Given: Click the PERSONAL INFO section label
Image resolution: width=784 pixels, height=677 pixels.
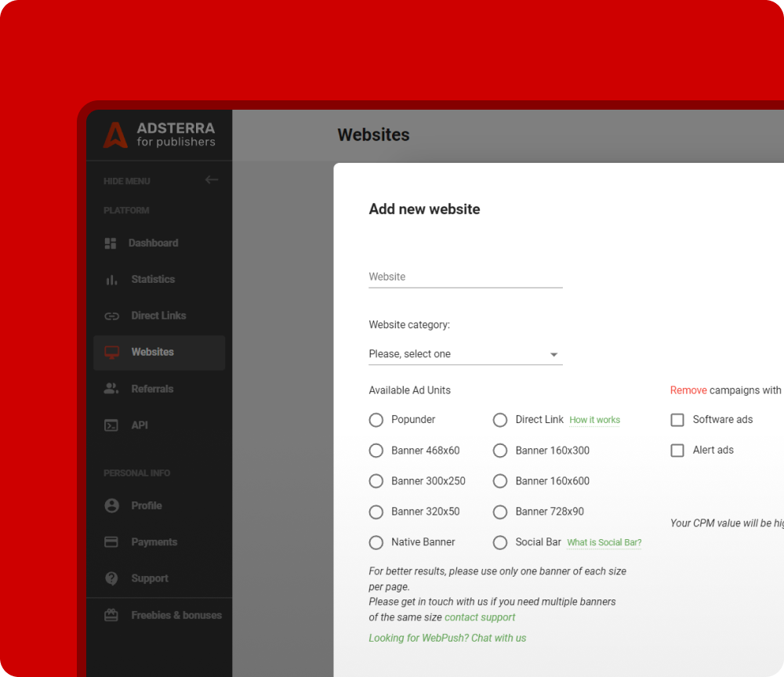Looking at the screenshot, I should click(136, 472).
